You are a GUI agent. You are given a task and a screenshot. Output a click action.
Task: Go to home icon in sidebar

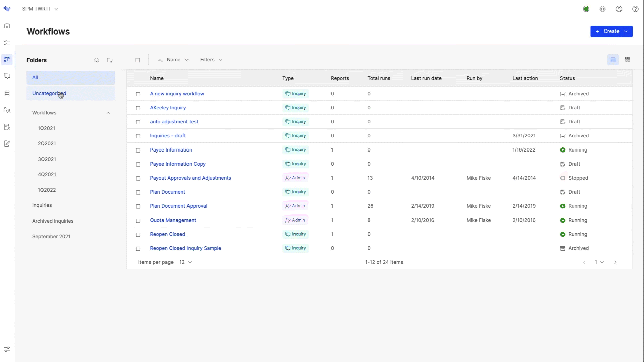(x=7, y=26)
